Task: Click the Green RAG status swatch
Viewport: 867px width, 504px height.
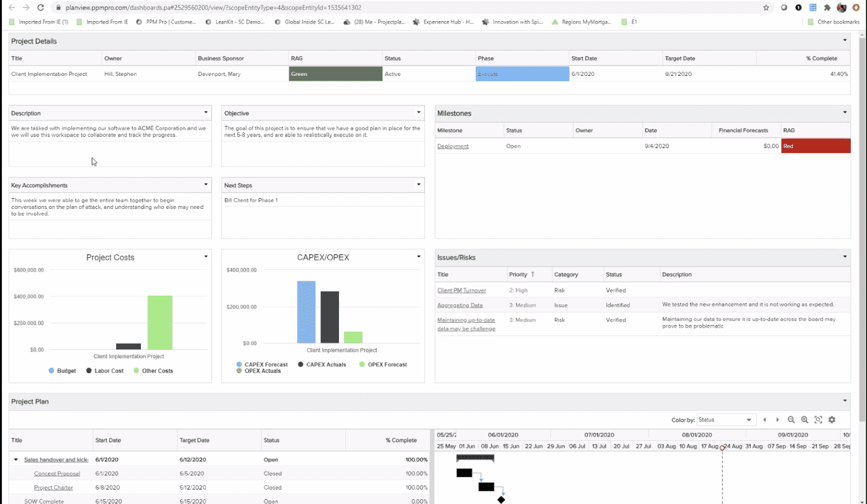Action: pyautogui.click(x=335, y=73)
